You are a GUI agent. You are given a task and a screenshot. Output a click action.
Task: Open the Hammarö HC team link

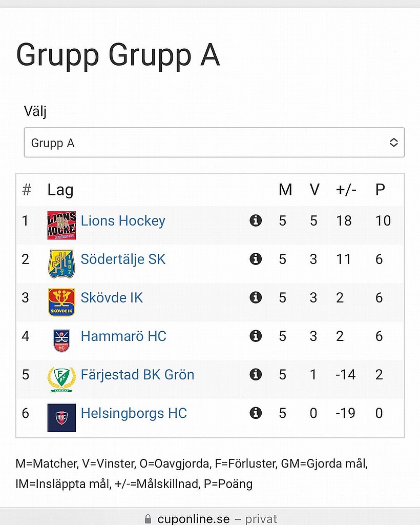(x=123, y=336)
